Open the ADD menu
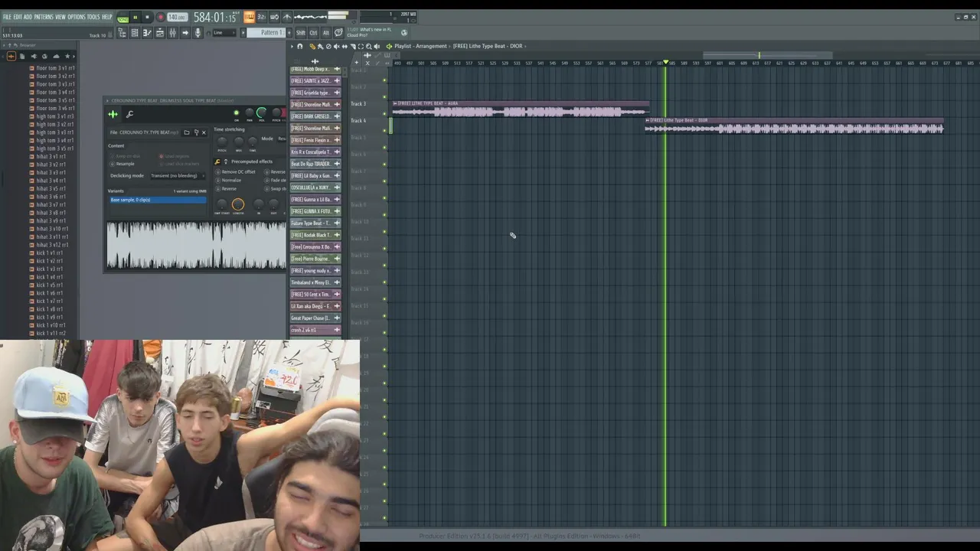 [28, 17]
